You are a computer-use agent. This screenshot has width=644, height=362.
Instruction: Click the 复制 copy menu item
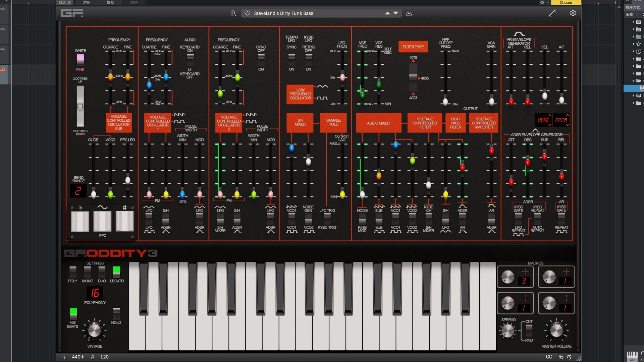(110, 2)
